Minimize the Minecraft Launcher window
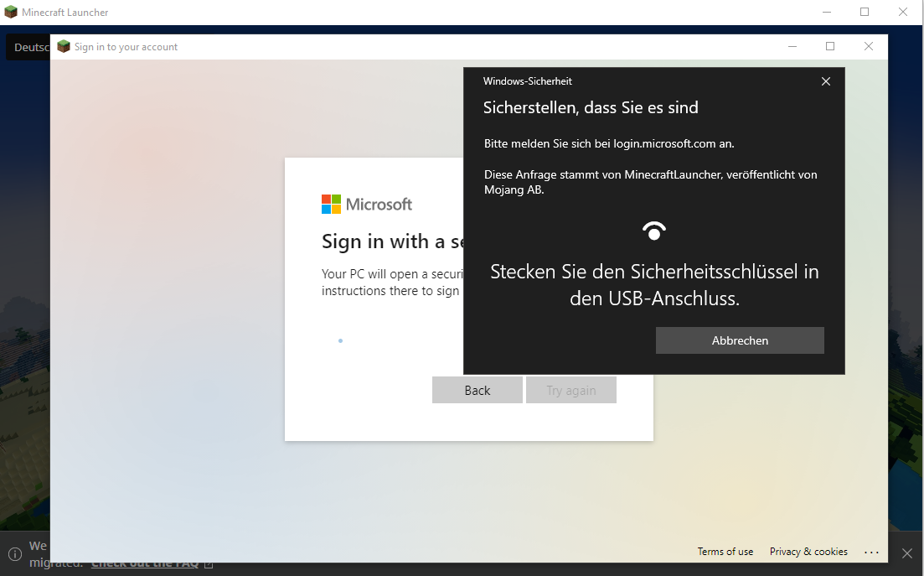This screenshot has height=576, width=924. pos(827,12)
